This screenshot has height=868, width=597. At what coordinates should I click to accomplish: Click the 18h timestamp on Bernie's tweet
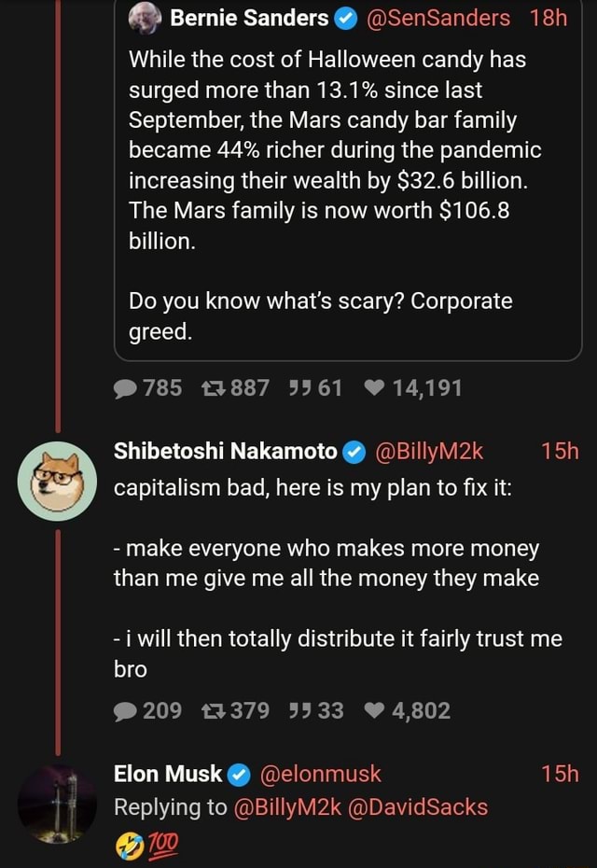click(548, 19)
